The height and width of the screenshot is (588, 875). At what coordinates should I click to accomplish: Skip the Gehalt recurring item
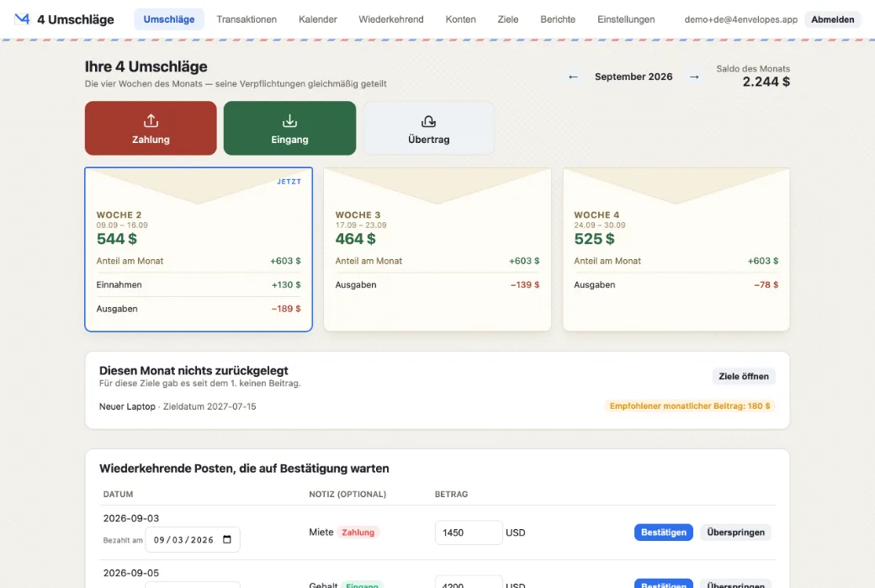pyautogui.click(x=735, y=584)
